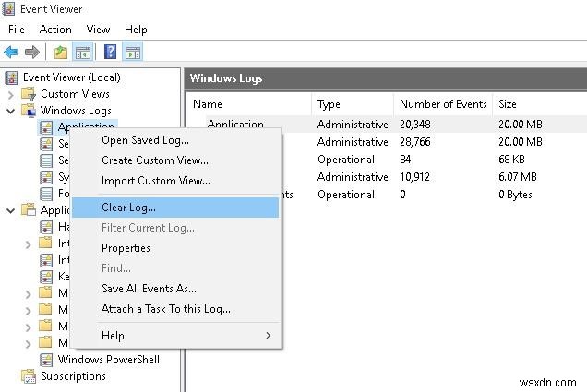Click the Type column header
This screenshot has width=587, height=392.
[x=353, y=104]
